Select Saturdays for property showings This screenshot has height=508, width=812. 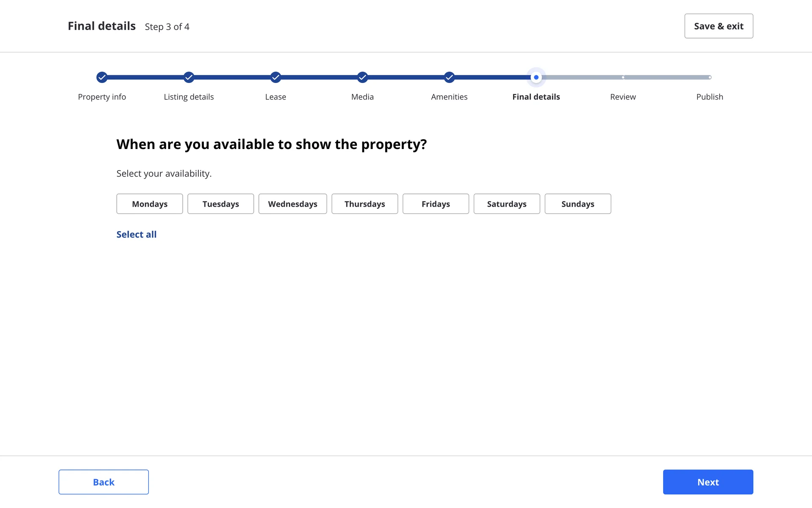tap(507, 204)
